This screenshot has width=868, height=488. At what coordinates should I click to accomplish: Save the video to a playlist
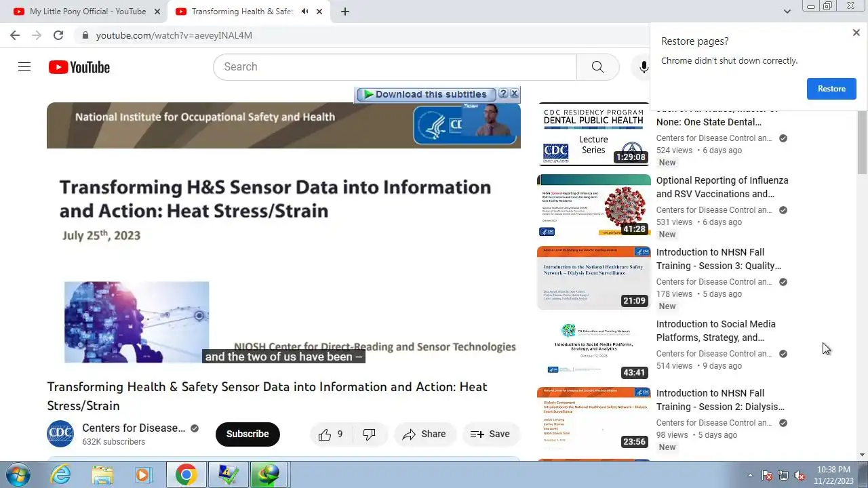pos(490,434)
